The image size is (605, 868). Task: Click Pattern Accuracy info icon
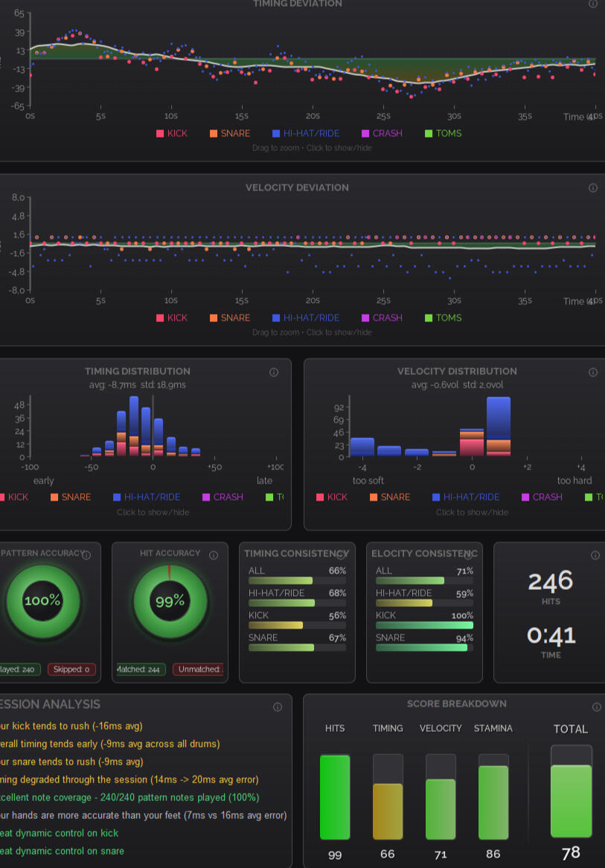point(86,555)
